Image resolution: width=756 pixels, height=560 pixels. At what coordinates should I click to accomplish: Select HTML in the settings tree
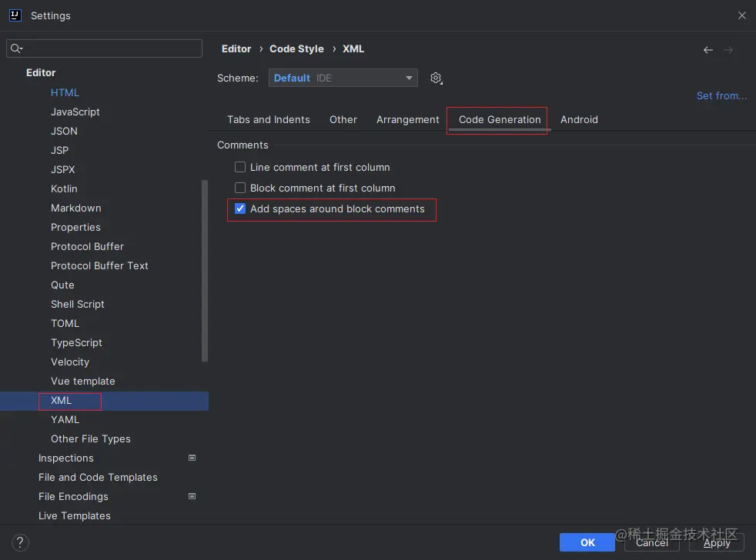point(65,92)
